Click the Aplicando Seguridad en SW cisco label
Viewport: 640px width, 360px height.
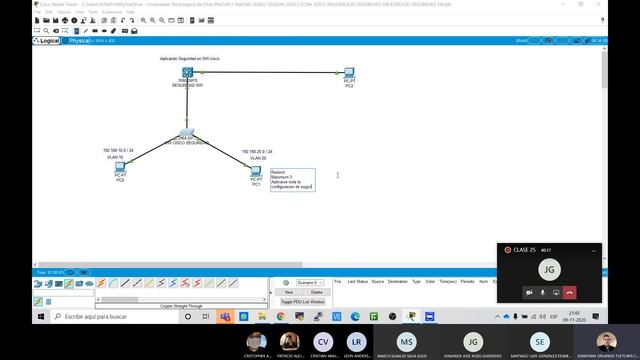[x=190, y=59]
